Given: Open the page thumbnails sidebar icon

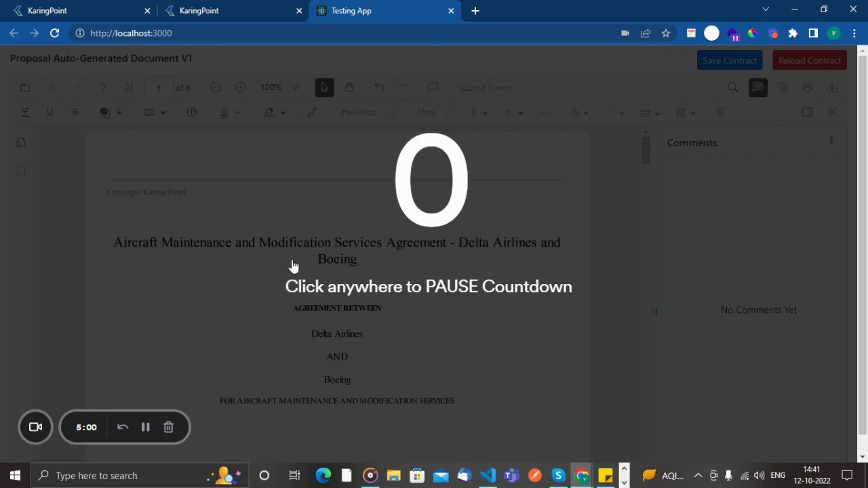Looking at the screenshot, I should click(x=21, y=142).
